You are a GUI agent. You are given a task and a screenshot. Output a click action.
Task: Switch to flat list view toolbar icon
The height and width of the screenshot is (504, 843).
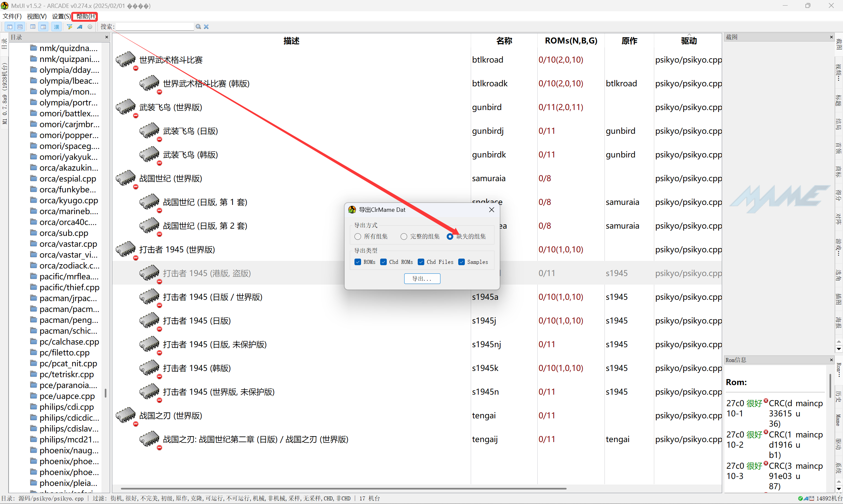click(33, 26)
